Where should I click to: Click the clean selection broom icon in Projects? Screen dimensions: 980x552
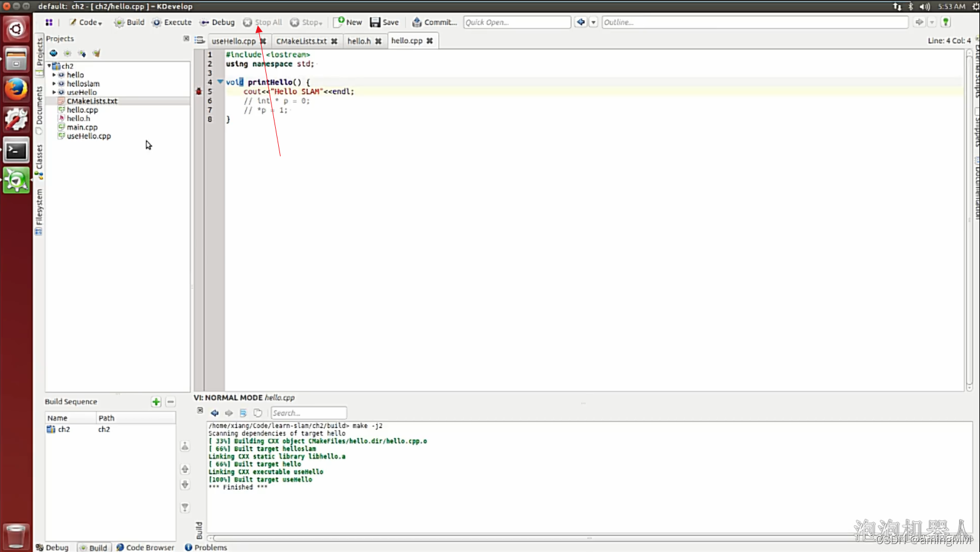[96, 53]
